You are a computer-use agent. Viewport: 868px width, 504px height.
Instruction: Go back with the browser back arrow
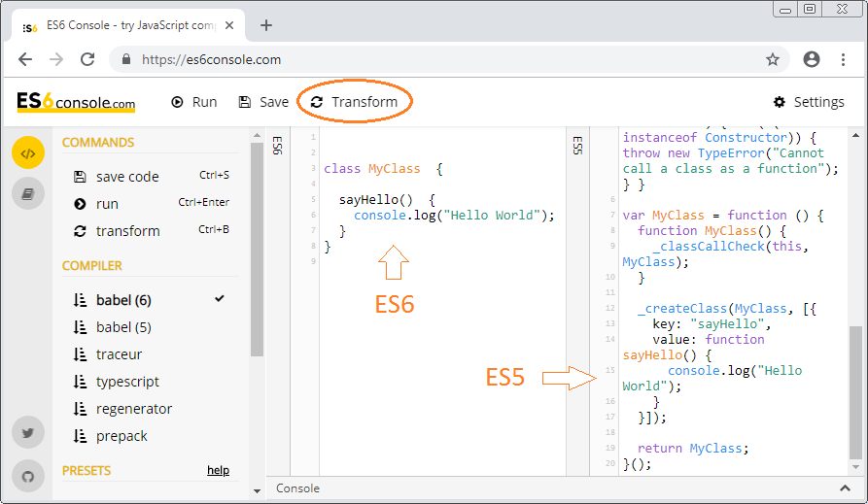(25, 59)
